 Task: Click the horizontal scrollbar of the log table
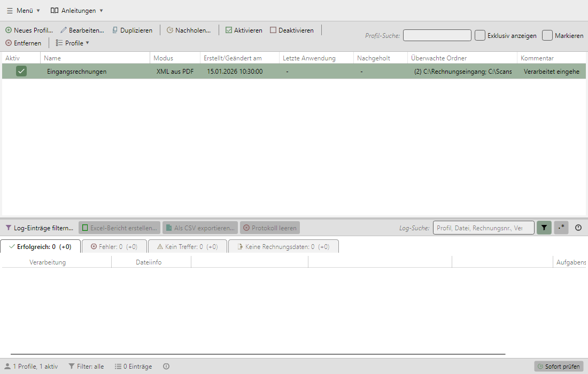point(258,354)
